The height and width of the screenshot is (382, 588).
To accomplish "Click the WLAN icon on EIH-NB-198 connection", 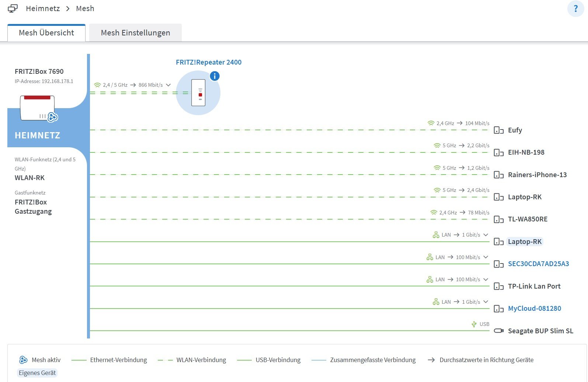I will click(x=437, y=145).
